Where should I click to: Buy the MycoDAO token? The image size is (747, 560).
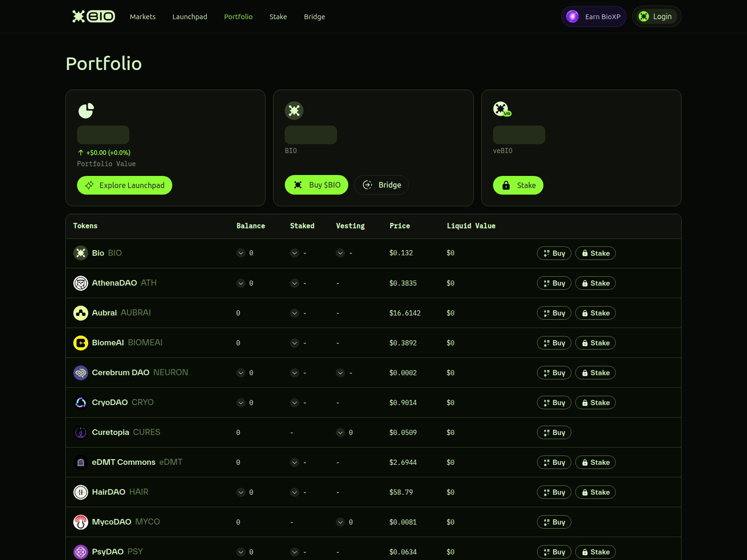(x=554, y=522)
